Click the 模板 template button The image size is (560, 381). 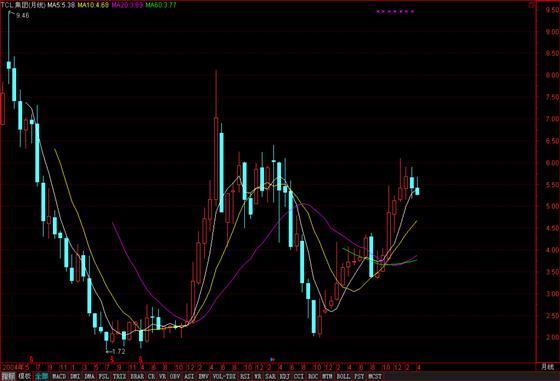click(x=25, y=376)
